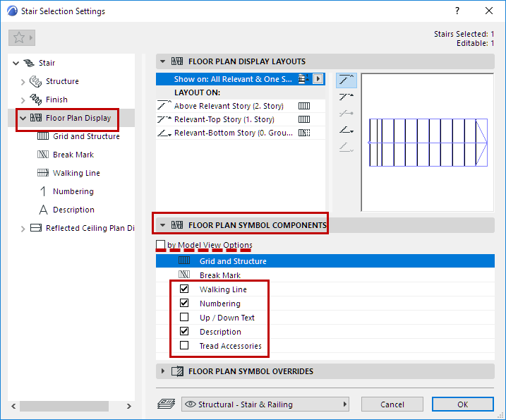
Task: Click the Floor Plan Symbol Overrides header icon
Action: [x=177, y=371]
